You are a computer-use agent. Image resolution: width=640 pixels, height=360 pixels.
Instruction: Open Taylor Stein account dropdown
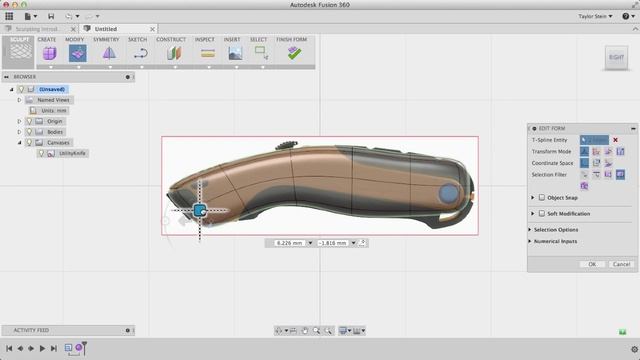click(x=595, y=16)
